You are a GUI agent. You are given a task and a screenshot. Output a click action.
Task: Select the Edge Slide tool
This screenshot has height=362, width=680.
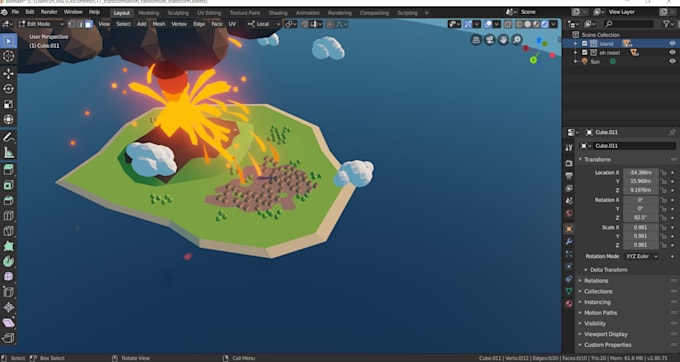tap(8, 292)
